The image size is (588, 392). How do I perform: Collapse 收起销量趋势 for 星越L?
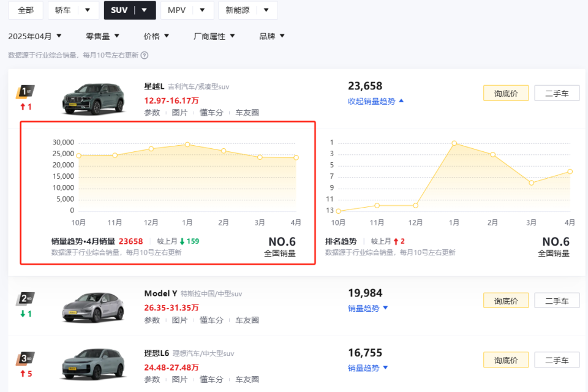(x=375, y=101)
